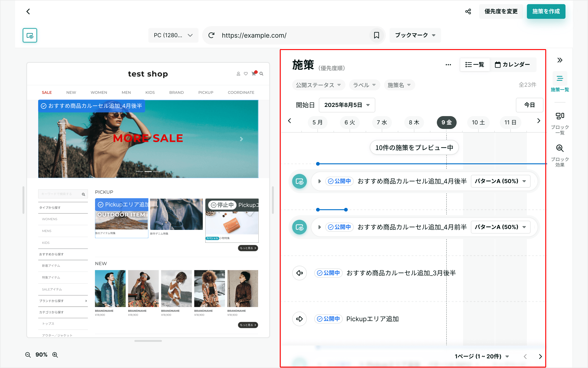Open ブロック一覧 in the right sidebar
This screenshot has width=588, height=368.
(x=560, y=123)
